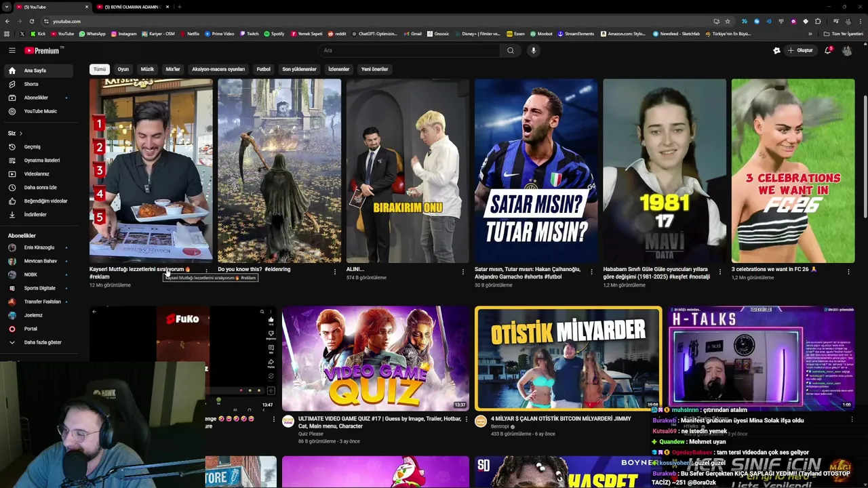Bookmark this page with the star icon
This screenshot has width=868, height=488.
[x=727, y=21]
